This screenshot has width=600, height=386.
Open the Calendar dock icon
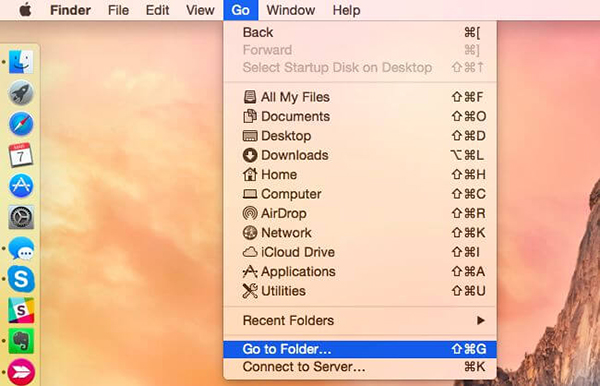pos(21,155)
